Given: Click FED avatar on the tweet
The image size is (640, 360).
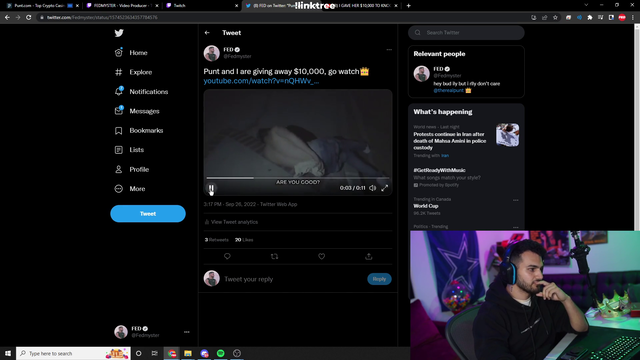Looking at the screenshot, I should pos(211,53).
